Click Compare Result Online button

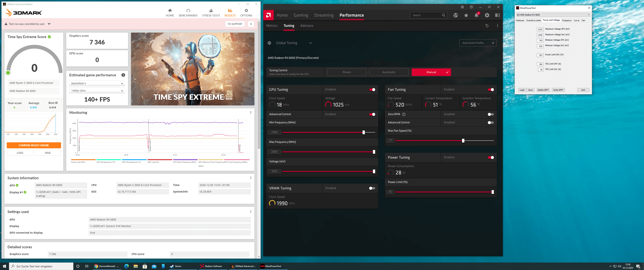click(x=34, y=145)
